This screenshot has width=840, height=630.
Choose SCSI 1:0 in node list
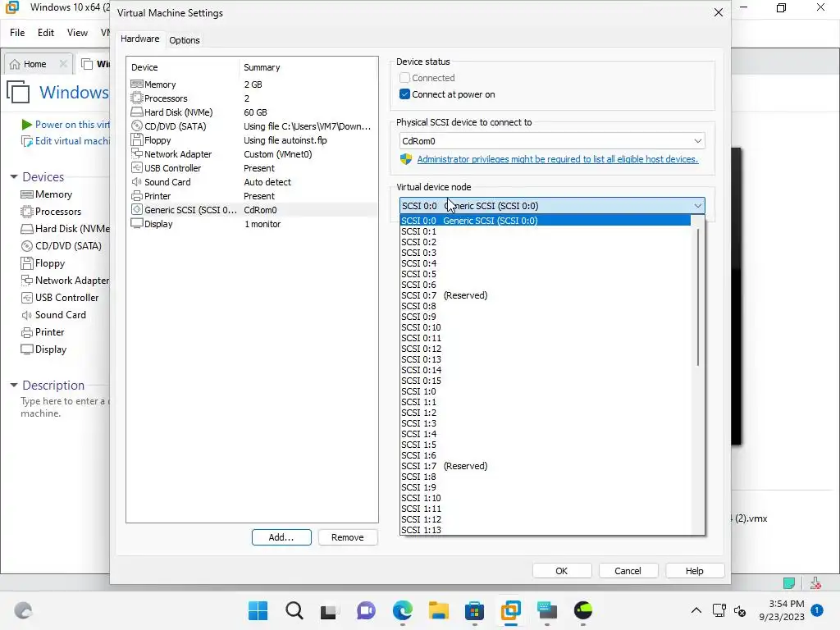tap(546, 391)
